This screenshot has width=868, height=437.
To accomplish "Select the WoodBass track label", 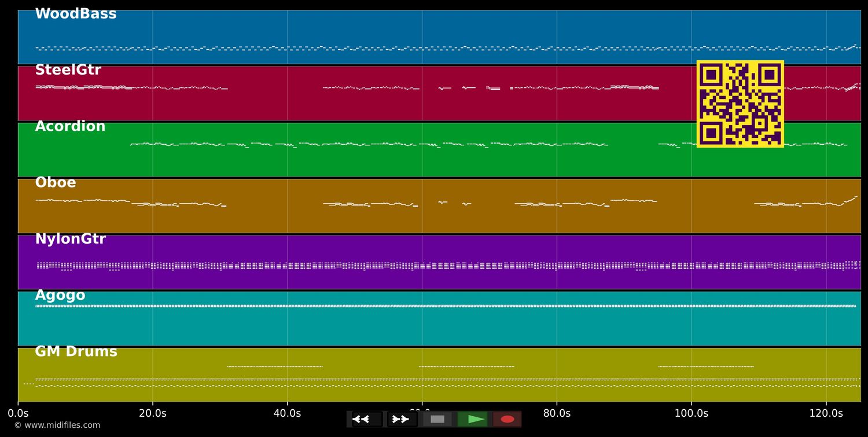I will (x=76, y=14).
